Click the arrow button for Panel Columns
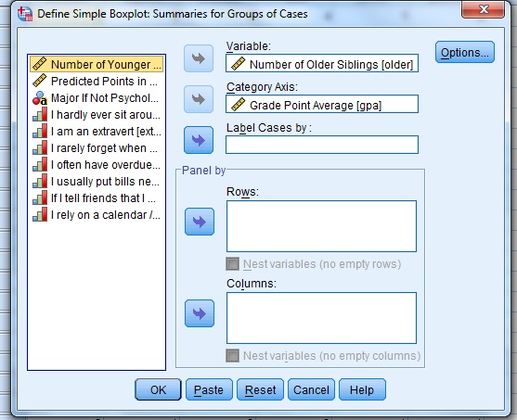517x420 pixels. click(x=200, y=313)
